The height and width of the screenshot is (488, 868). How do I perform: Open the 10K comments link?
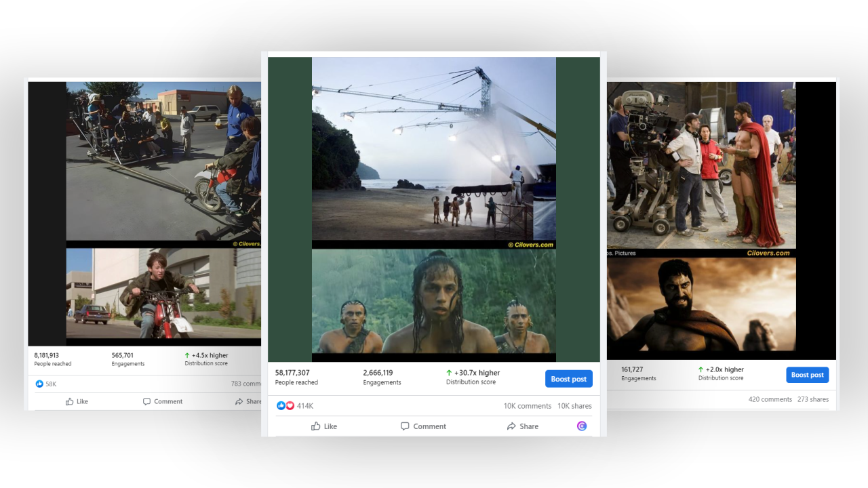pos(527,406)
